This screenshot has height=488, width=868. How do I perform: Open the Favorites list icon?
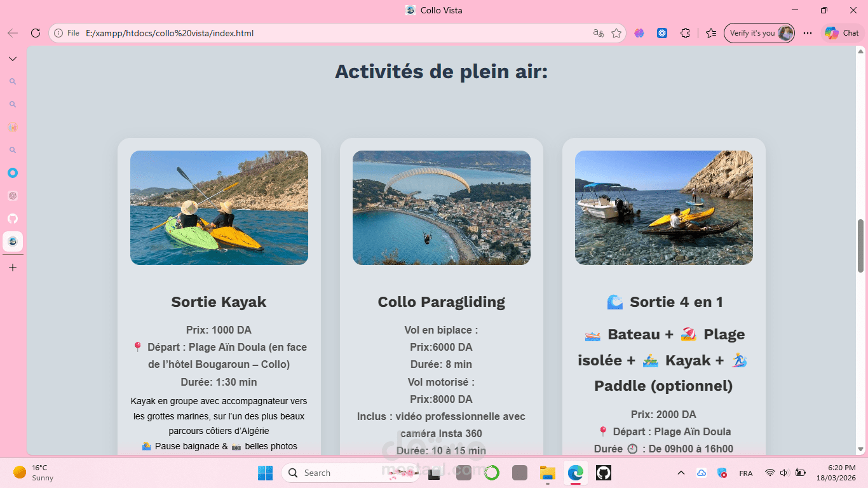click(x=711, y=33)
